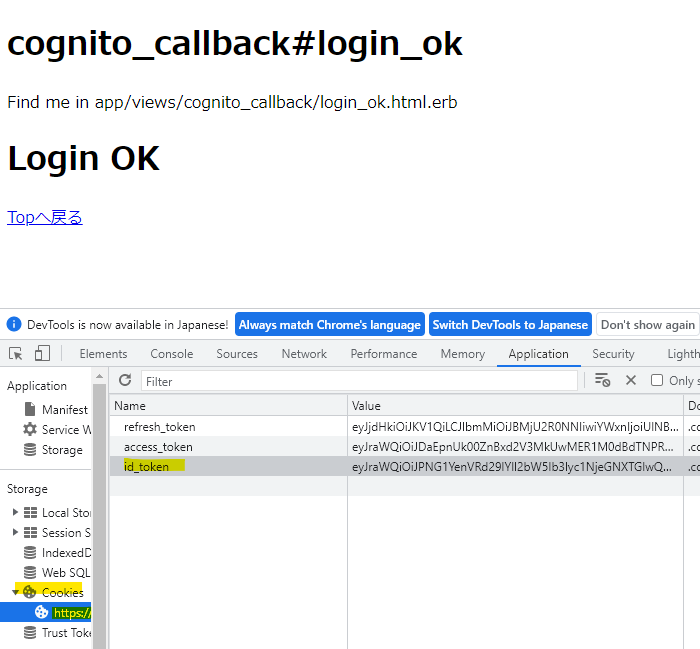
Task: Click the info icon in DevTools banner
Action: (14, 324)
